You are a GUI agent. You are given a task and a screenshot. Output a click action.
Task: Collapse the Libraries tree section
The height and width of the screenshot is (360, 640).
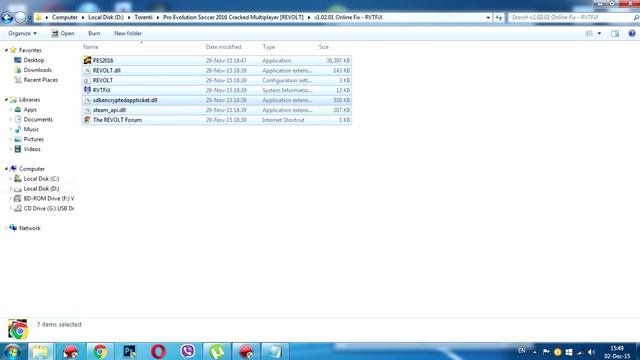coord(6,100)
